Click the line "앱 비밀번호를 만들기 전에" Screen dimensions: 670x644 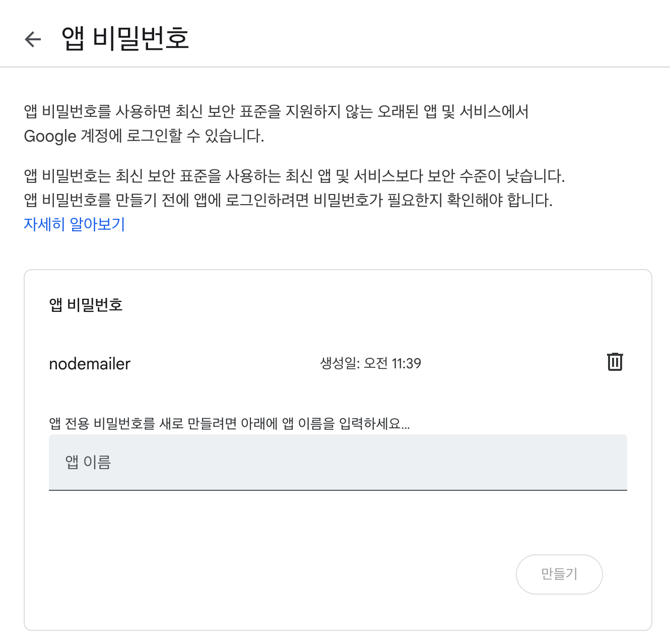(x=106, y=200)
